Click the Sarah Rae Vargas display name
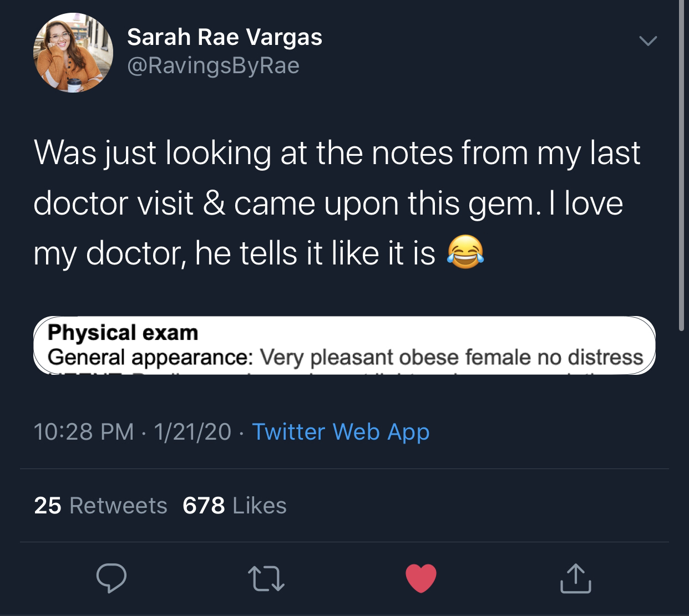689x616 pixels. 224,37
